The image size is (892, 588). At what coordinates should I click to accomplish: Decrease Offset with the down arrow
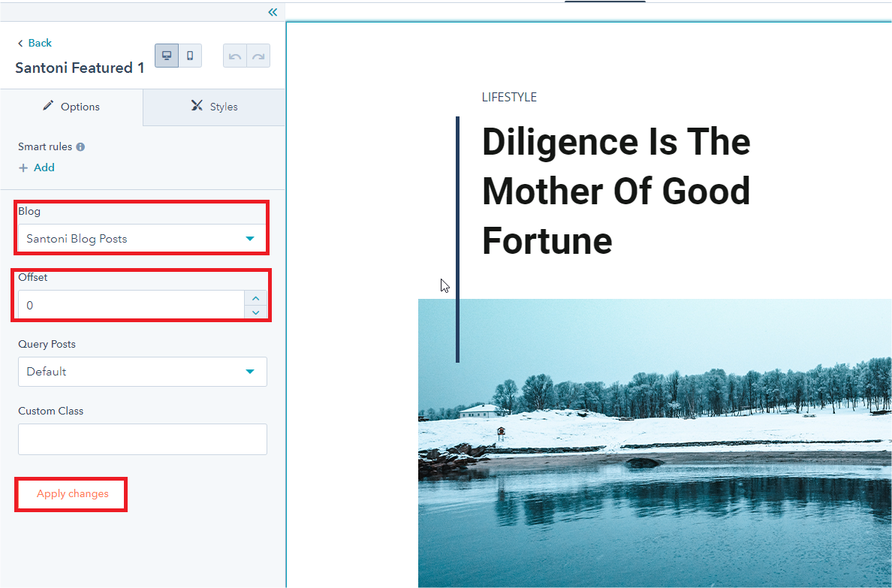click(x=255, y=312)
